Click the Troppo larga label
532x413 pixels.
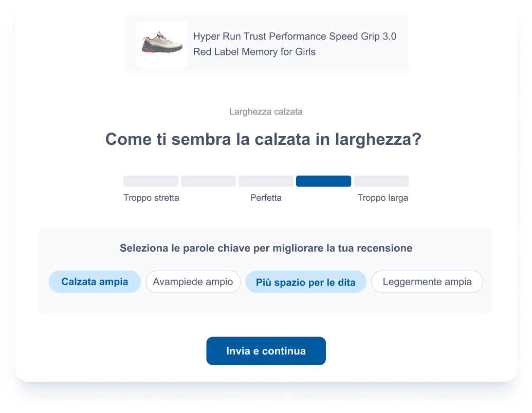383,198
